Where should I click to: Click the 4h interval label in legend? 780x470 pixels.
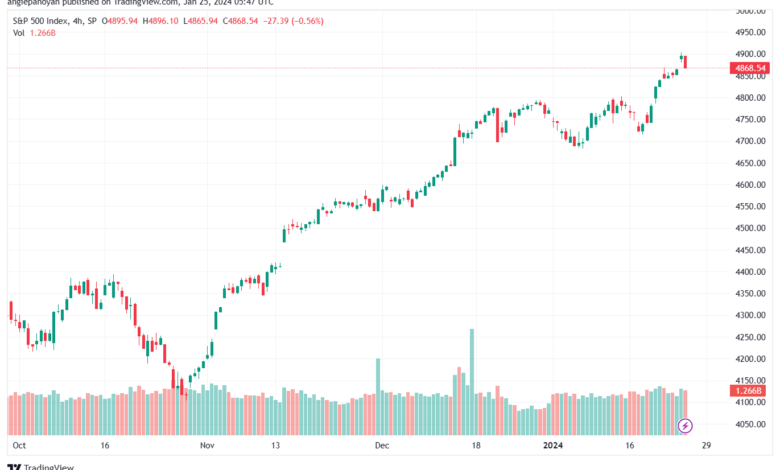click(78, 21)
